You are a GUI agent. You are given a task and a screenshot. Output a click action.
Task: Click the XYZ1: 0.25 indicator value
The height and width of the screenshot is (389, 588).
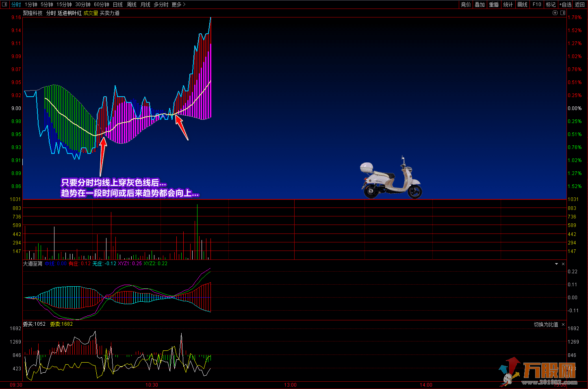pyautogui.click(x=130, y=264)
